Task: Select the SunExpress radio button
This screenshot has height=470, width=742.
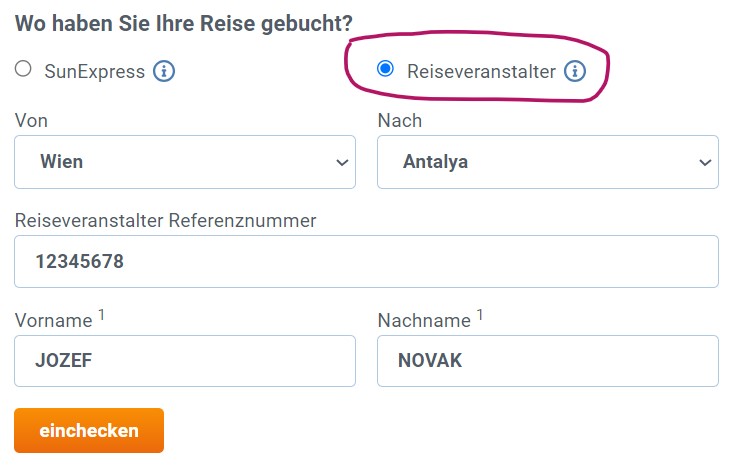Action: click(x=23, y=70)
